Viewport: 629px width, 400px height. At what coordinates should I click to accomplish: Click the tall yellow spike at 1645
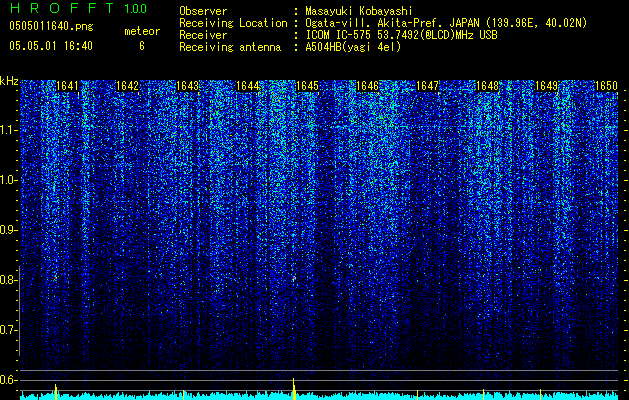point(294,389)
